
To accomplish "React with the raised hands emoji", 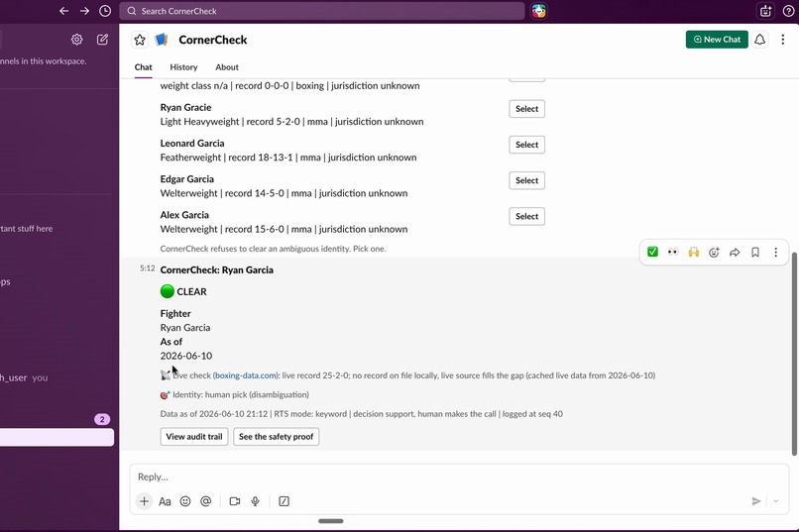I will tap(694, 252).
